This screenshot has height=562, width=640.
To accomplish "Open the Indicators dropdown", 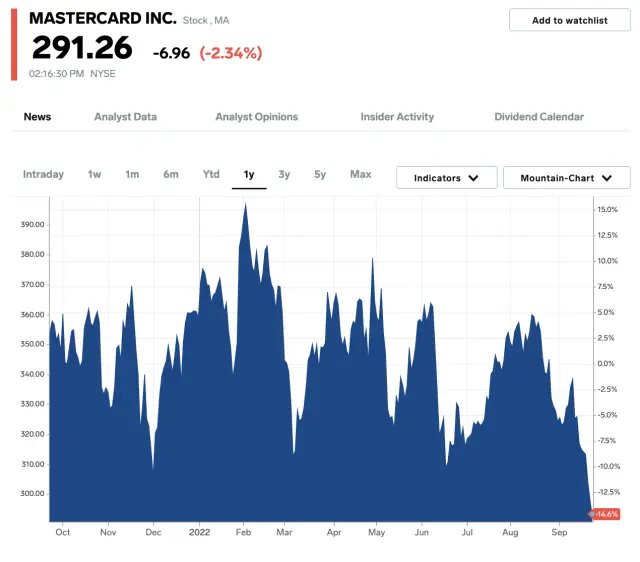I will pyautogui.click(x=446, y=178).
